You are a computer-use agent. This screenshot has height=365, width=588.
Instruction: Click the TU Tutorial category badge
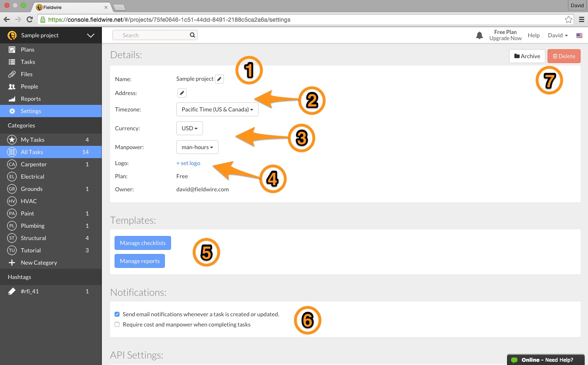[12, 250]
